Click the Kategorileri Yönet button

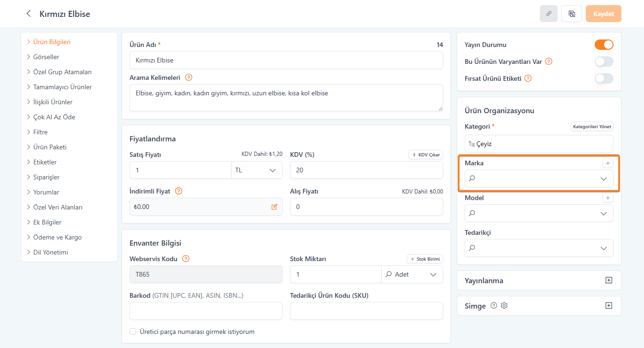[592, 126]
